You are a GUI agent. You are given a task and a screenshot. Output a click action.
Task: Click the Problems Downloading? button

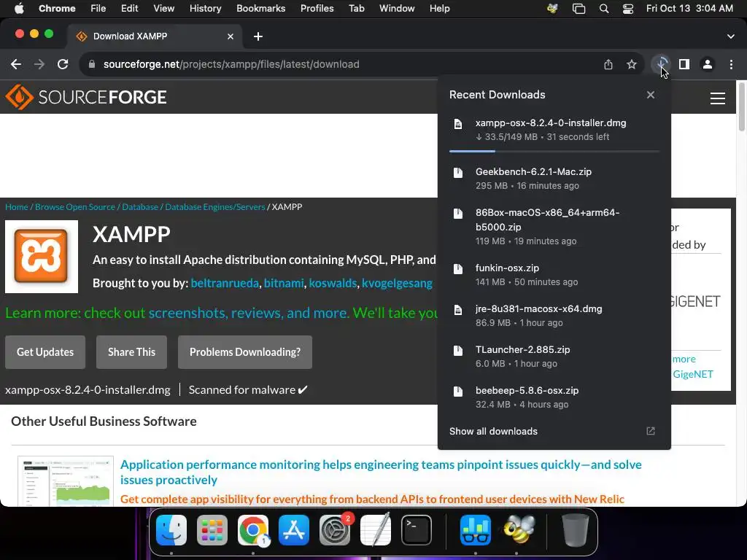point(245,352)
